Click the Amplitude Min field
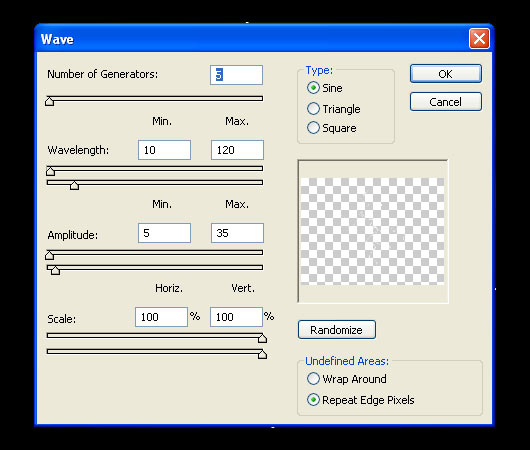Image resolution: width=530 pixels, height=450 pixels. tap(164, 233)
